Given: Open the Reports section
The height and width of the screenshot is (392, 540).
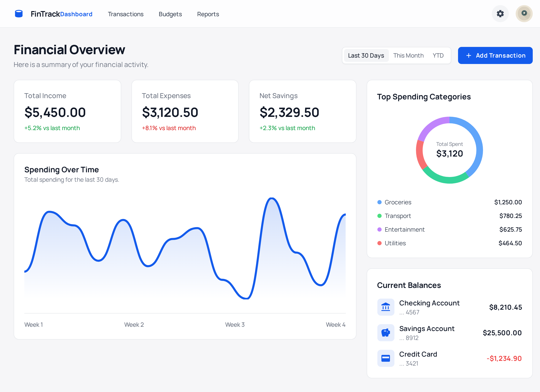Looking at the screenshot, I should 208,14.
